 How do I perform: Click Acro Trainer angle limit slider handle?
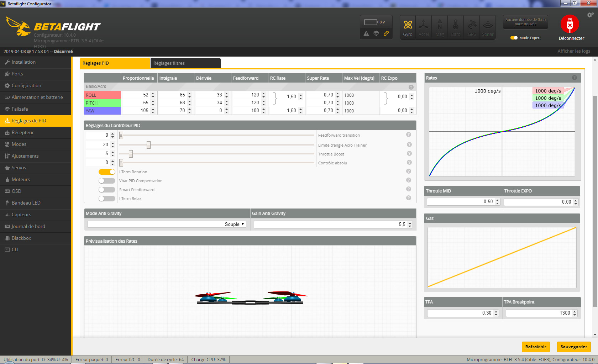pos(148,145)
